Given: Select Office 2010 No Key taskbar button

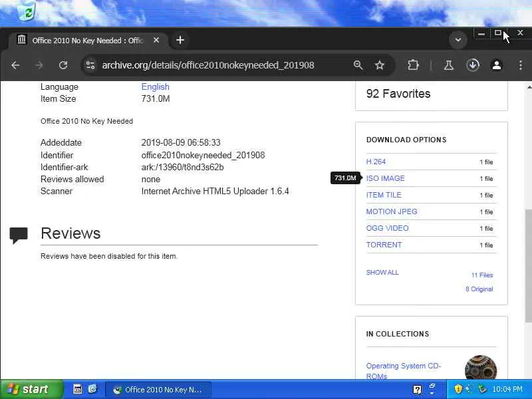Looking at the screenshot, I should (x=158, y=390).
